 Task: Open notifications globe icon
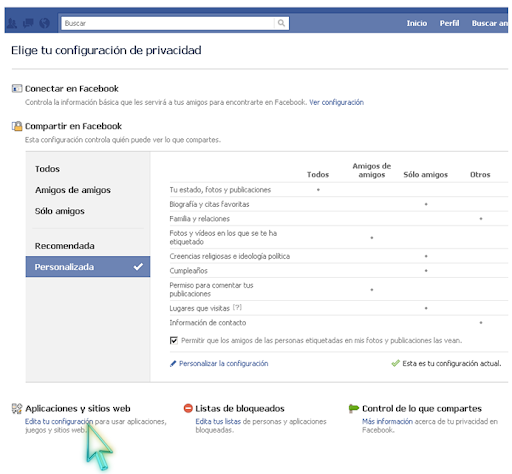44,23
